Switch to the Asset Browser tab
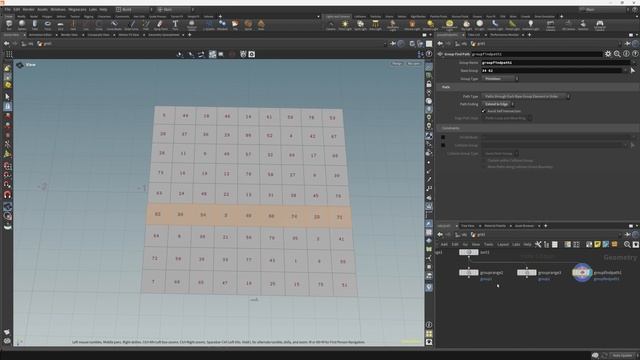The height and width of the screenshot is (360, 640). tap(524, 226)
